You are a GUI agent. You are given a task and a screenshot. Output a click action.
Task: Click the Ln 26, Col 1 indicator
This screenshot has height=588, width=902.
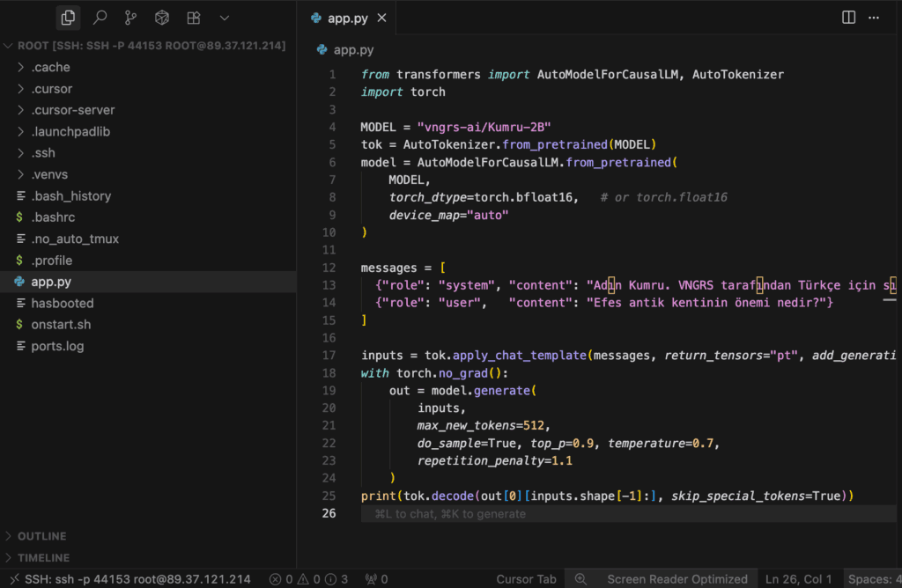tap(798, 579)
